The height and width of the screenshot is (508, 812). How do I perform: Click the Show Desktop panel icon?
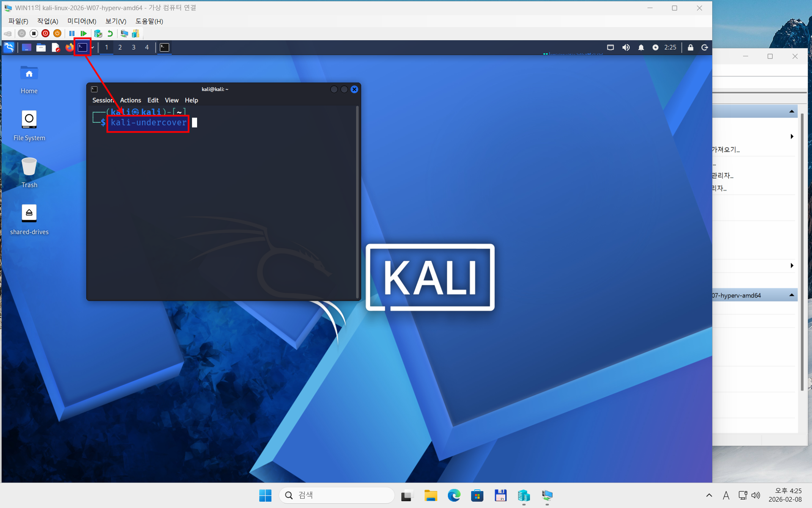pyautogui.click(x=27, y=47)
